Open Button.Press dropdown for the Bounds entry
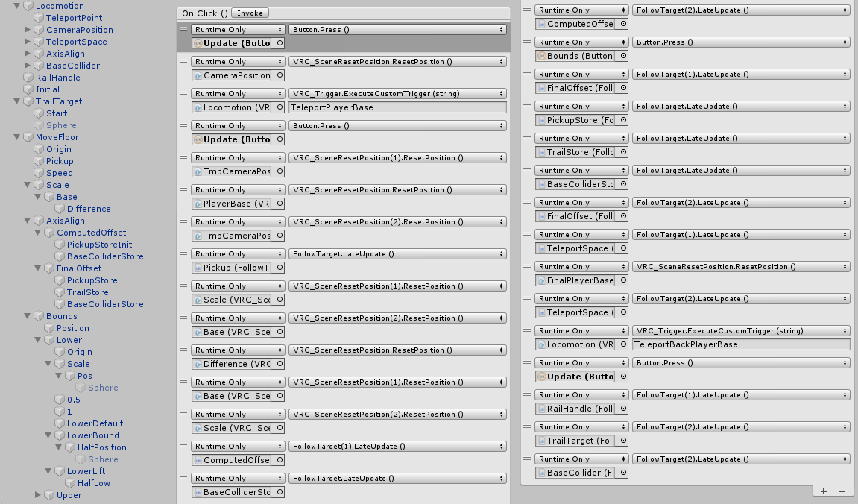The width and height of the screenshot is (858, 504). click(x=741, y=42)
